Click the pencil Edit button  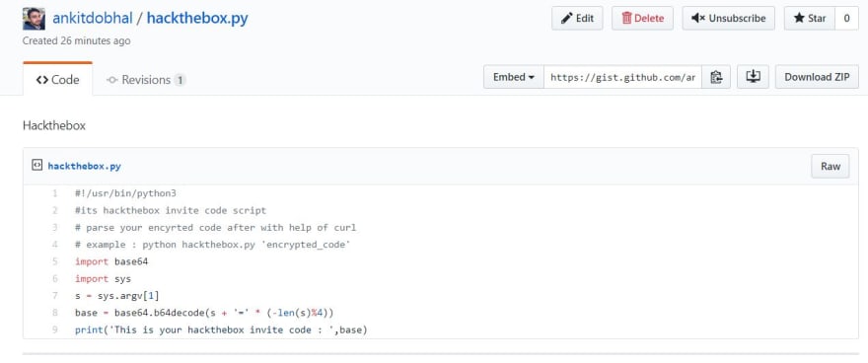tap(577, 19)
